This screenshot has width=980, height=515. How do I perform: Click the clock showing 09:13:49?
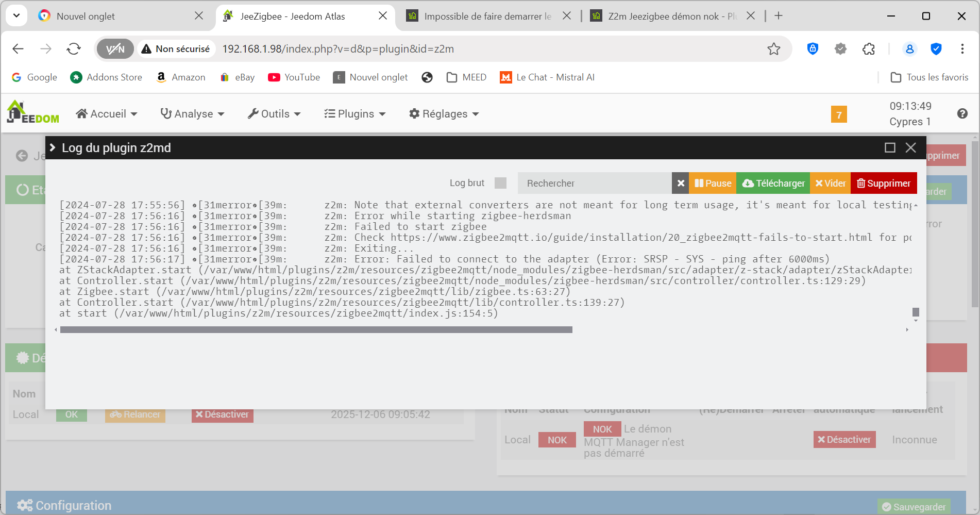910,106
